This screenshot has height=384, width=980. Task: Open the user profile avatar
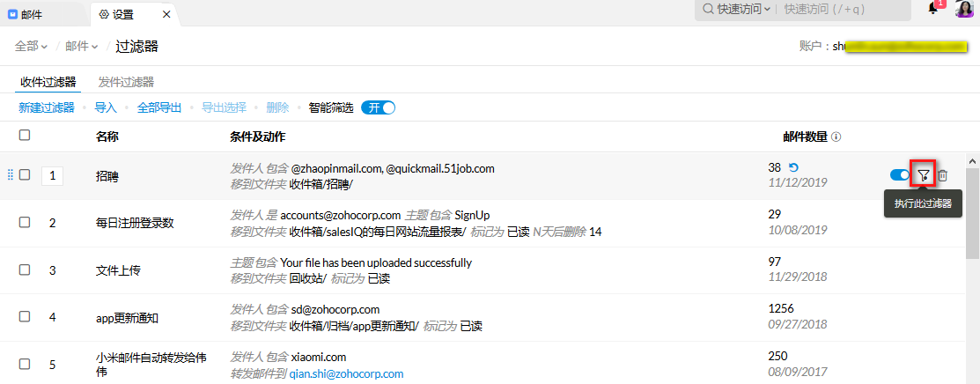(964, 9)
